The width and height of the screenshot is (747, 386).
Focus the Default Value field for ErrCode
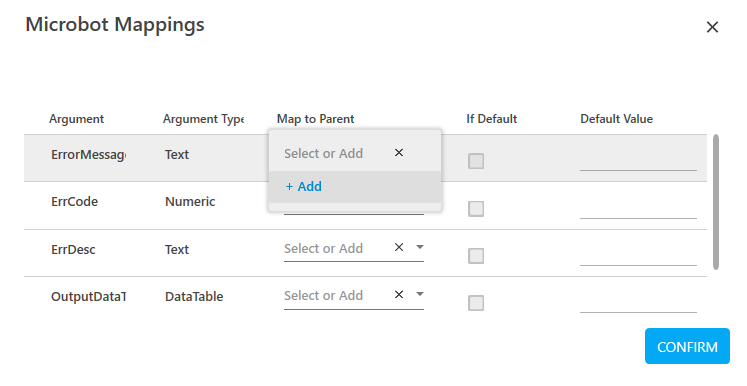(x=638, y=209)
